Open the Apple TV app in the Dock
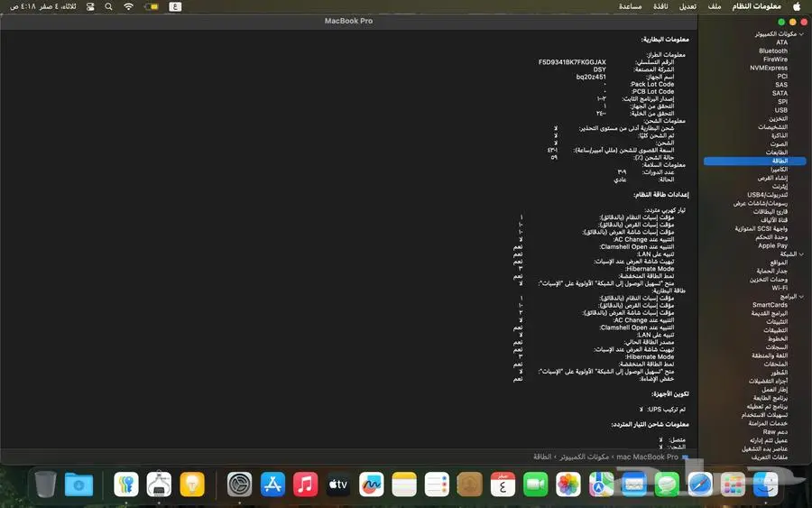Viewport: 812px width, 508px height. (x=338, y=485)
